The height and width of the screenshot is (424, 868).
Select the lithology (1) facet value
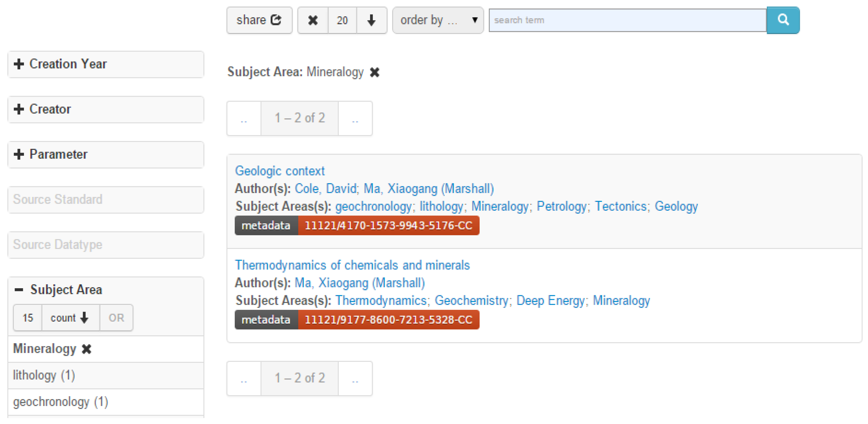point(44,375)
